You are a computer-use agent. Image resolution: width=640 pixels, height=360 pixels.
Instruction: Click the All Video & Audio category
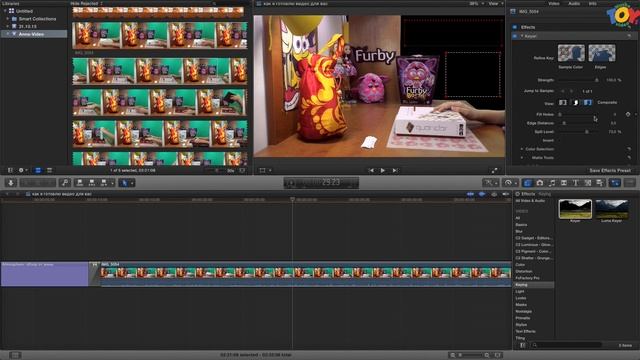click(x=530, y=201)
